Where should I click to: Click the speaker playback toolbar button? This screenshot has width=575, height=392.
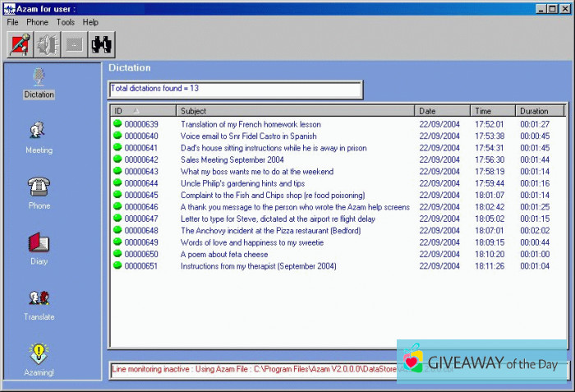click(x=47, y=44)
